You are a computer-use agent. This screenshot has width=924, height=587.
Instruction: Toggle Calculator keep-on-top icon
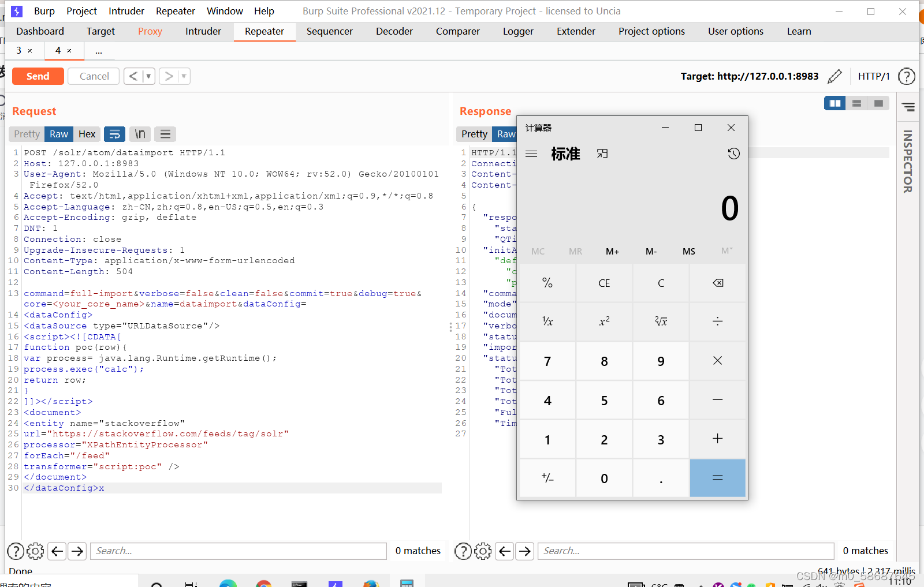[x=602, y=154]
